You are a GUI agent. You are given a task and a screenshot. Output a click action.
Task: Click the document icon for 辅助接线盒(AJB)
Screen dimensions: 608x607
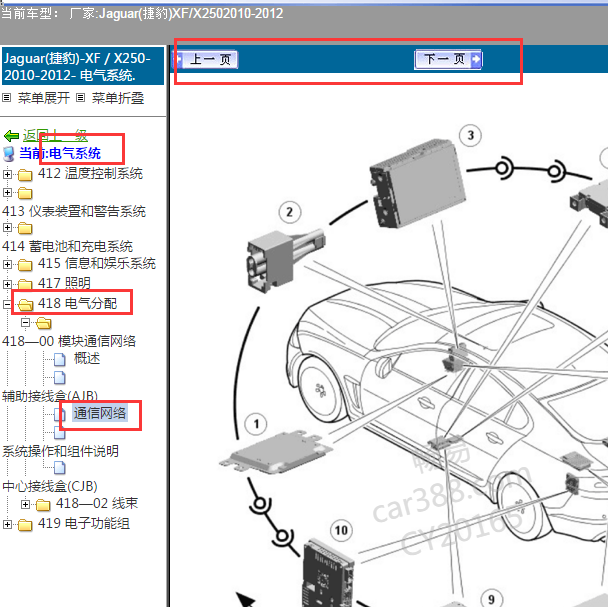[59, 378]
